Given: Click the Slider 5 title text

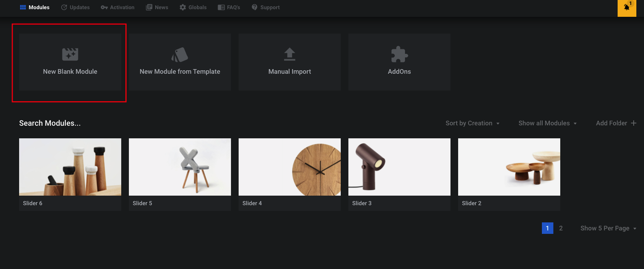Looking at the screenshot, I should point(142,203).
